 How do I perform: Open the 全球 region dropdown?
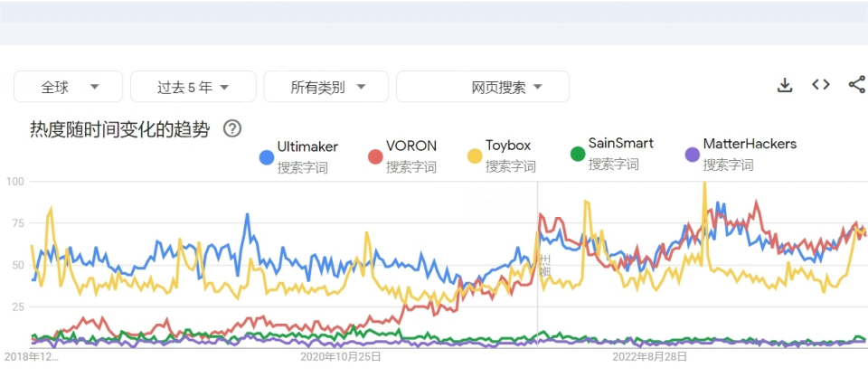point(69,87)
